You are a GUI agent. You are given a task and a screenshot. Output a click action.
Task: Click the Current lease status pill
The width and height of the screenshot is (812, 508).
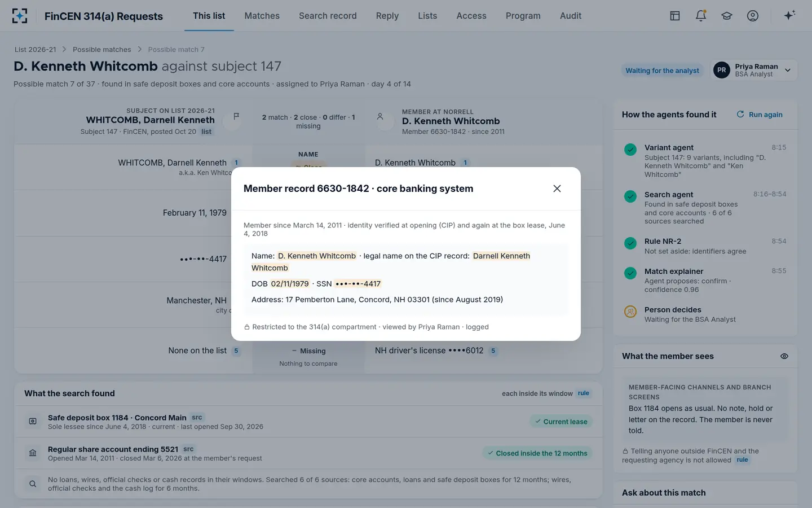tap(561, 422)
